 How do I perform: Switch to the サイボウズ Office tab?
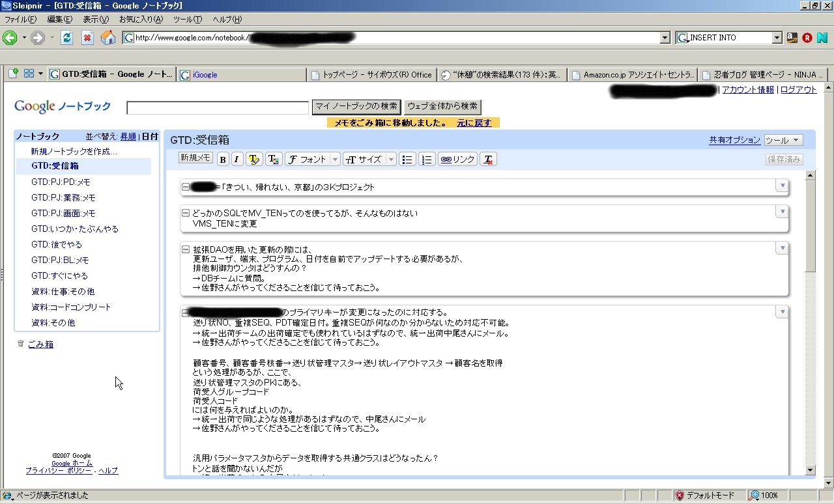pyautogui.click(x=371, y=74)
